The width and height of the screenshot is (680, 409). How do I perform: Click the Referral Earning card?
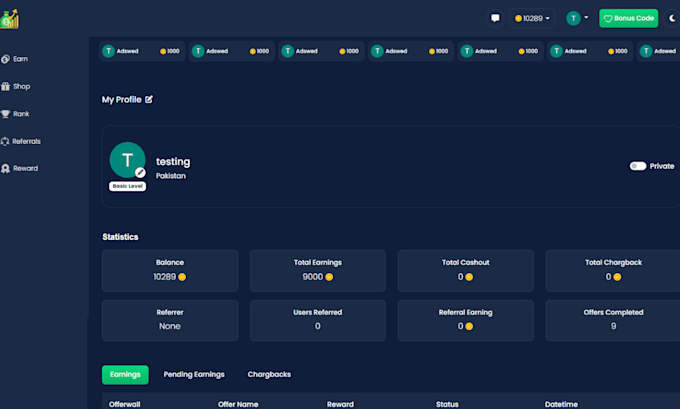[466, 320]
